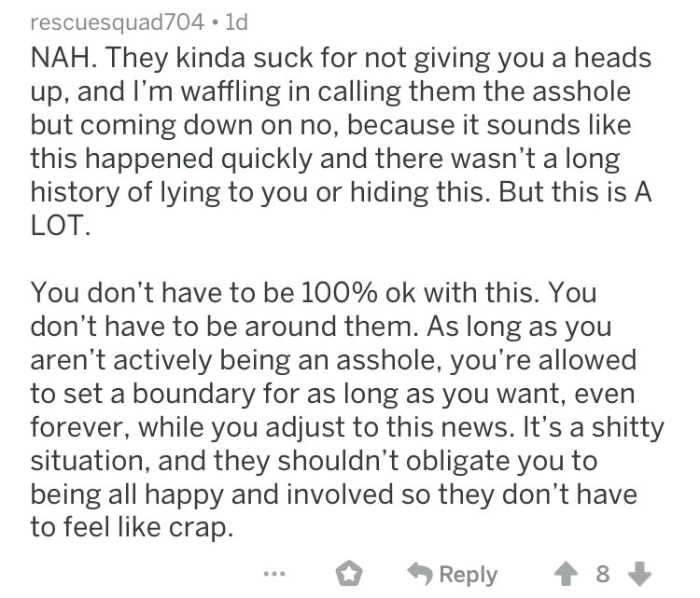
Task: Downvote the comment with the down arrow
Action: pyautogui.click(x=640, y=575)
